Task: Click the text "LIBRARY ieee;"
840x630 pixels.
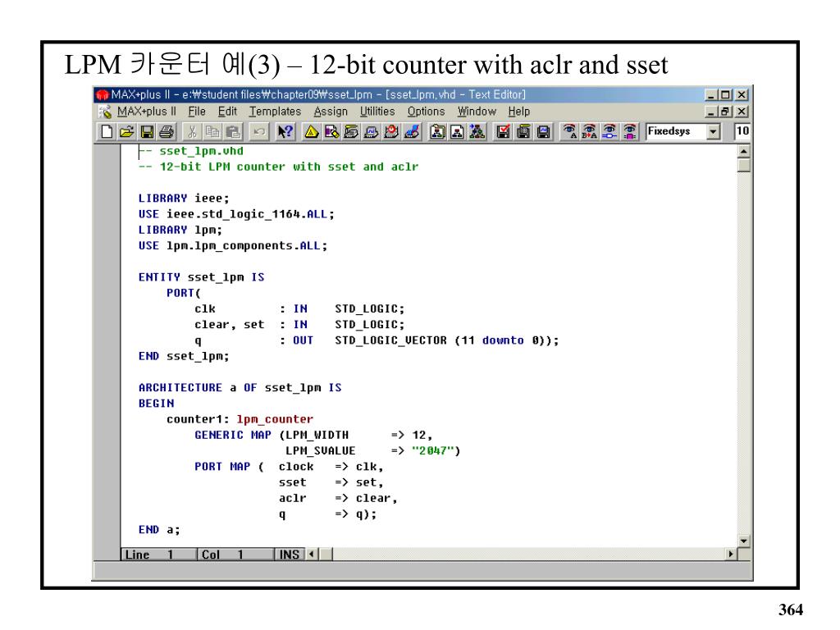Action: click(184, 199)
